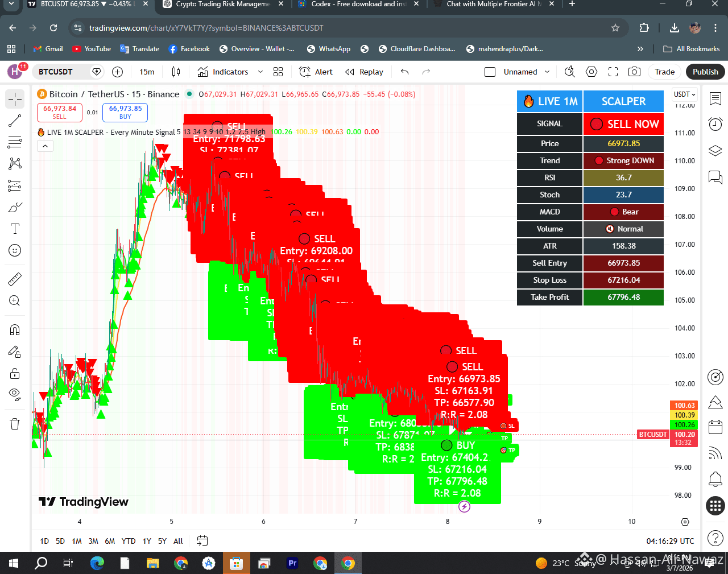Open the go to date calendar icon
The height and width of the screenshot is (574, 728).
pyautogui.click(x=202, y=541)
